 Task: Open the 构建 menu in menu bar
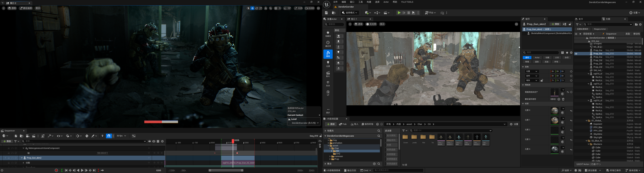(x=369, y=2)
